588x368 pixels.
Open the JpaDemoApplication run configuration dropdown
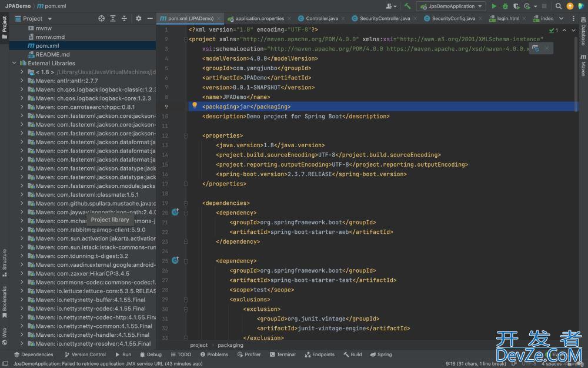452,6
